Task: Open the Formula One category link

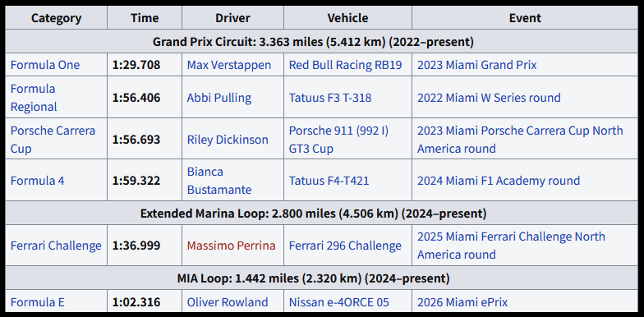Action: (x=45, y=65)
